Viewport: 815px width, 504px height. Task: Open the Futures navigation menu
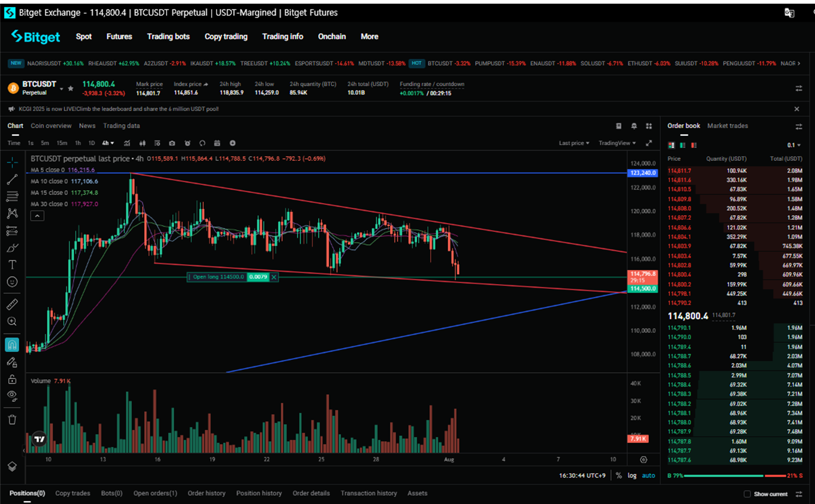click(119, 36)
